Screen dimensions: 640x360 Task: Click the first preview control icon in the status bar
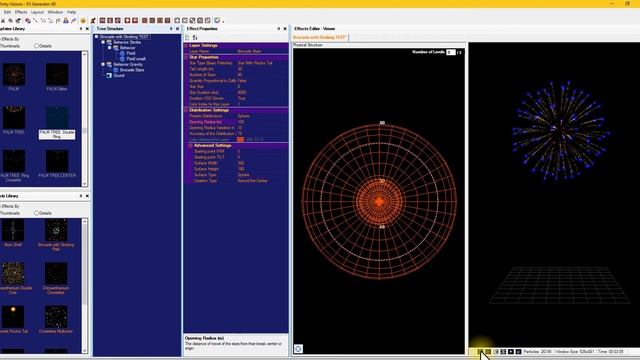[x=480, y=351]
